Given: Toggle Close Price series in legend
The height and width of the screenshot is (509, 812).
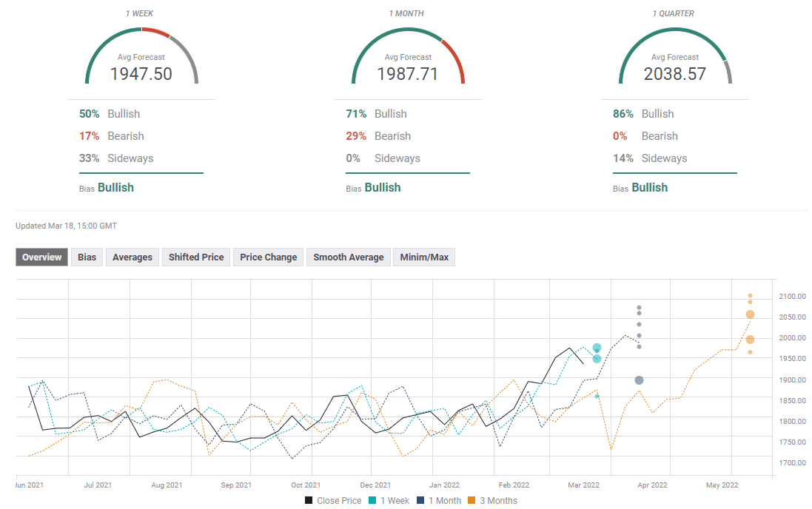Looking at the screenshot, I should pos(333,501).
